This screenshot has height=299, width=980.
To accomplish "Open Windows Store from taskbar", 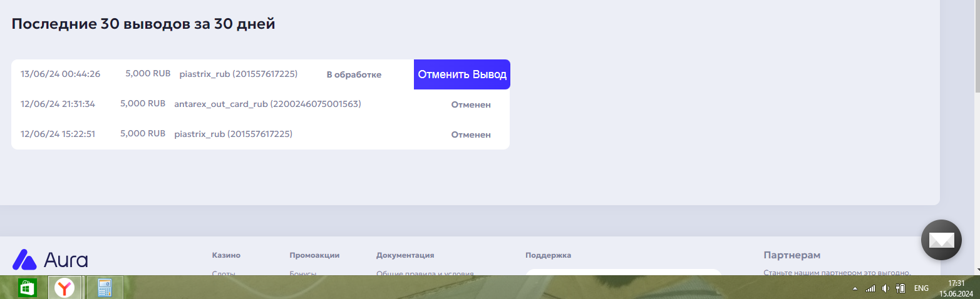I will (26, 288).
